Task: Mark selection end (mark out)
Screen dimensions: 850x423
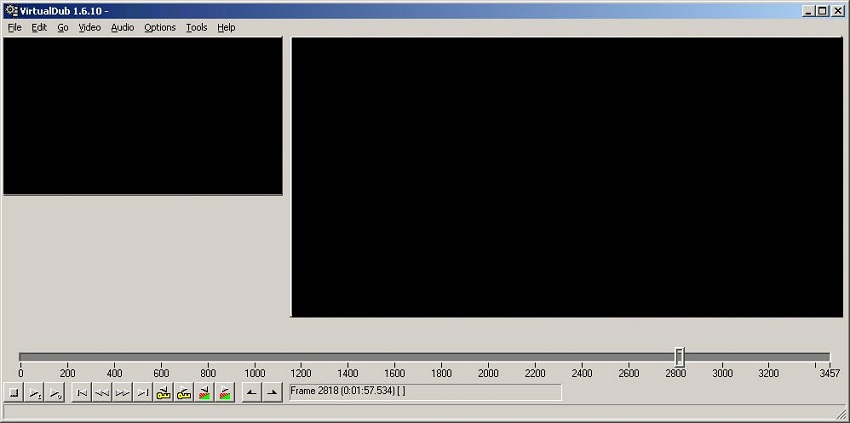Action: pos(272,393)
